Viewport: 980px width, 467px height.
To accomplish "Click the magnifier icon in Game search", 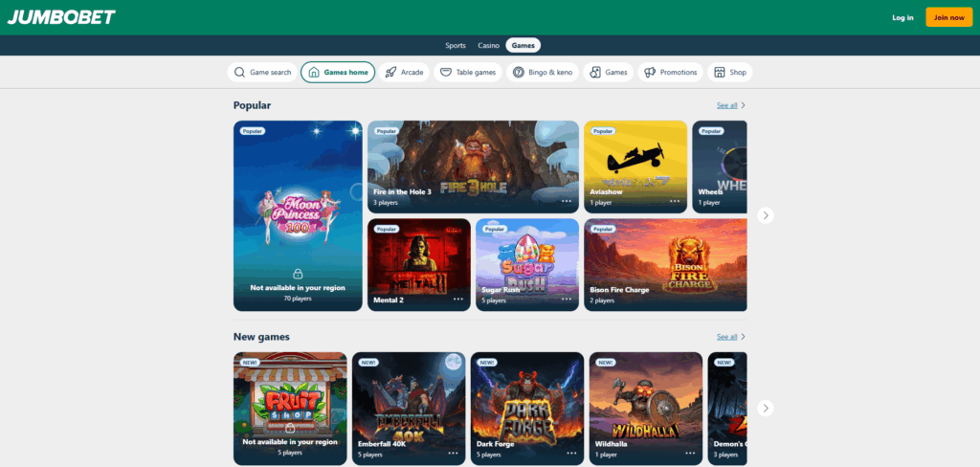I will [239, 73].
